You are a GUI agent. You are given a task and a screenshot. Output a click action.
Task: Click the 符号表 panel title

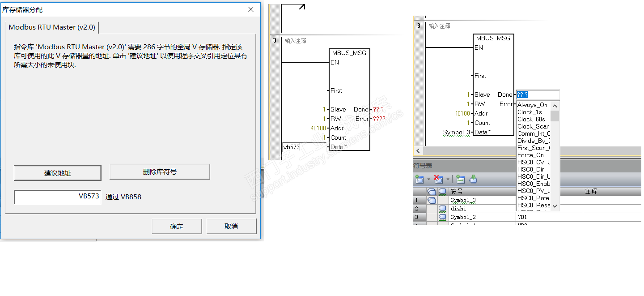(423, 166)
